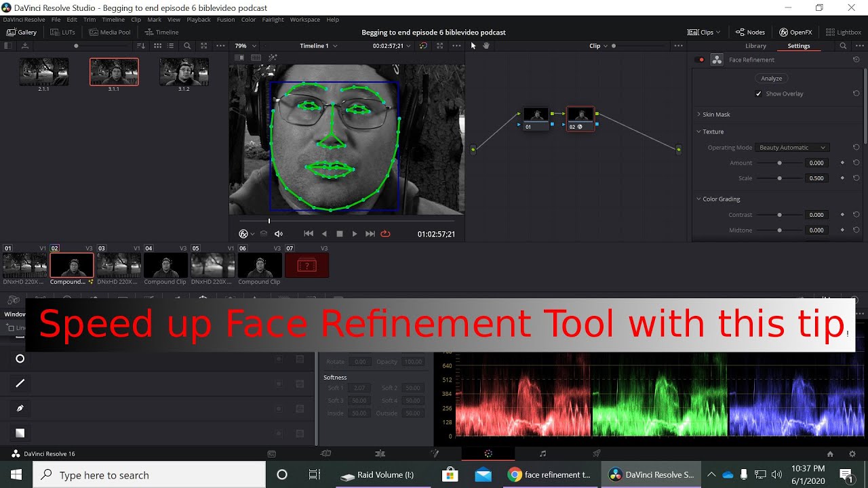The width and height of the screenshot is (868, 488).
Task: Mute viewer audio with speaker icon
Action: [x=278, y=234]
